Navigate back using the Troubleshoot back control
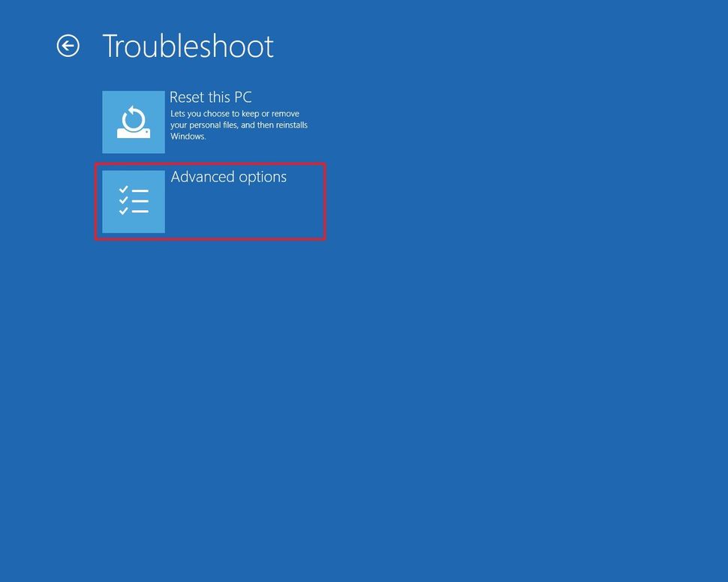The height and width of the screenshot is (582, 728). click(x=68, y=46)
